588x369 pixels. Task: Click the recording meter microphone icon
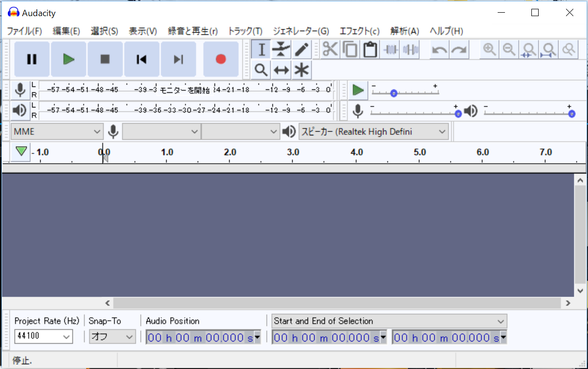coord(20,90)
